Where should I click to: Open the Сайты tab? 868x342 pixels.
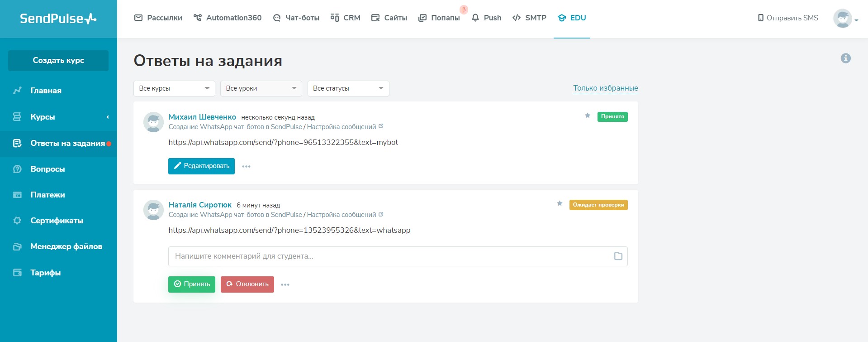point(389,18)
